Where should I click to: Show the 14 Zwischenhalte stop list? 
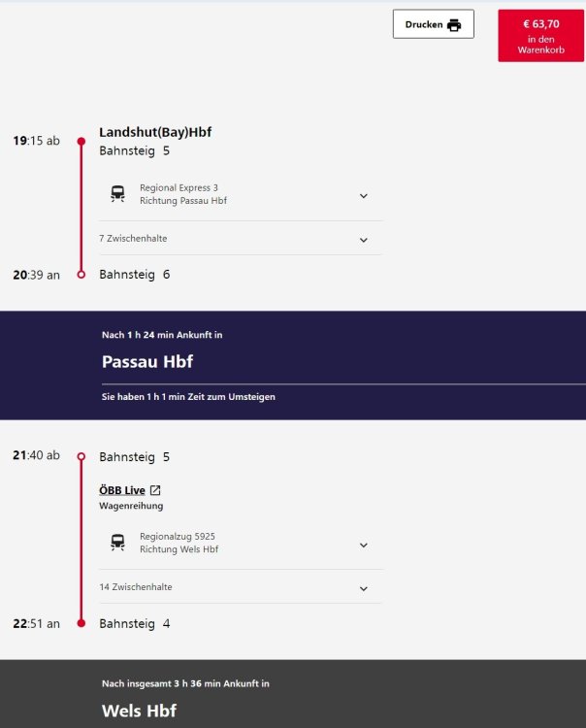tap(364, 588)
